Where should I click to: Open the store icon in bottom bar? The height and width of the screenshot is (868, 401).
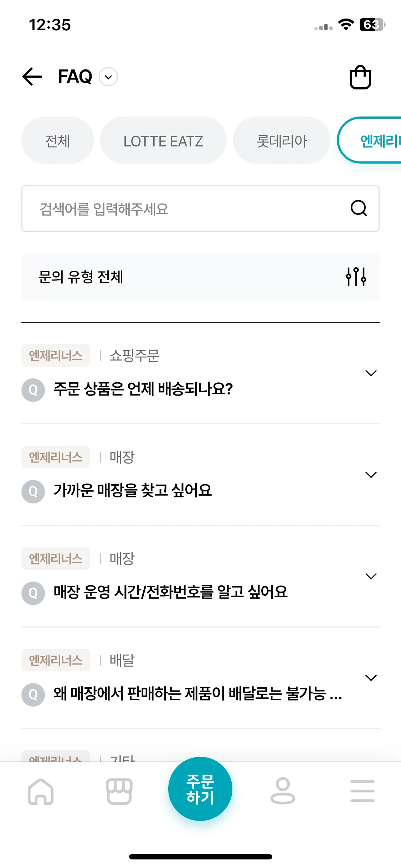click(x=119, y=791)
